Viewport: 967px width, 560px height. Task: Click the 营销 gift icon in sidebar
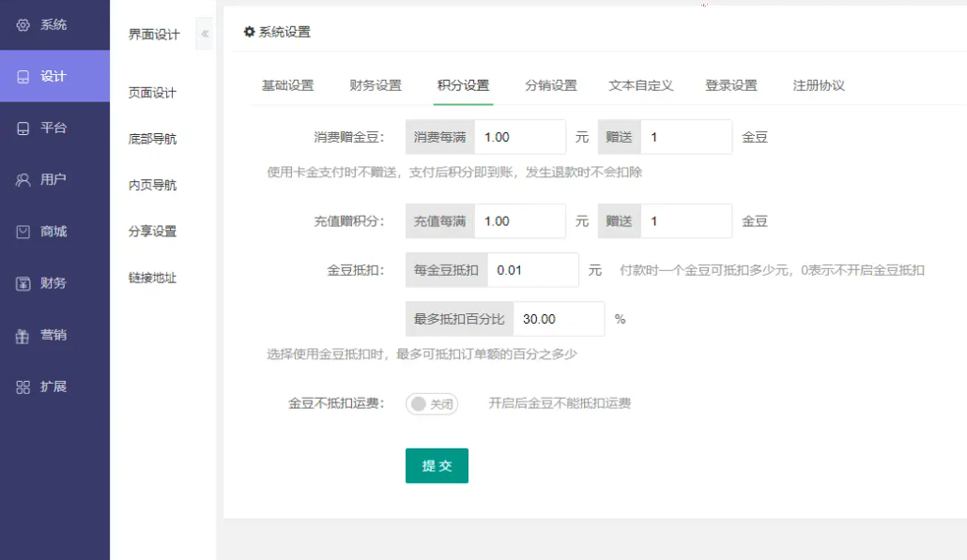23,336
